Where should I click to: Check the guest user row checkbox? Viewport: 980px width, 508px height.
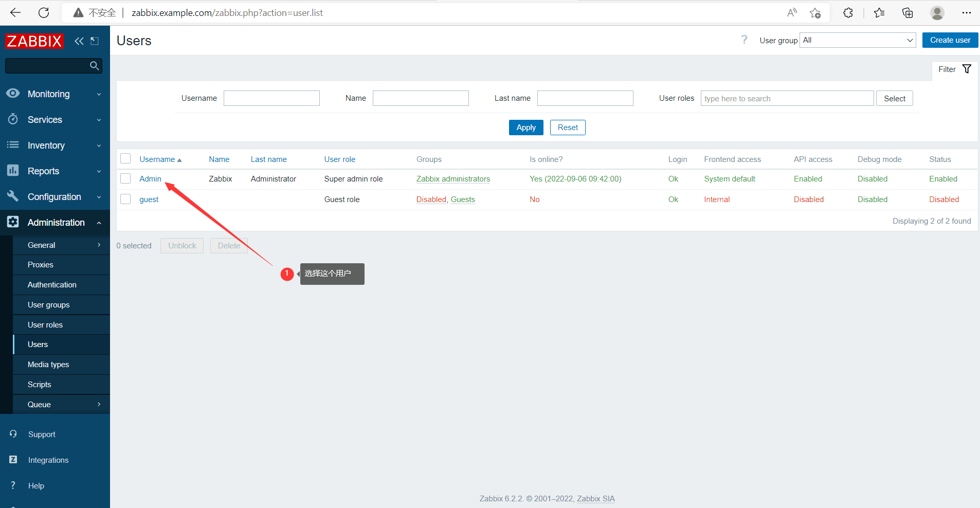(x=125, y=199)
